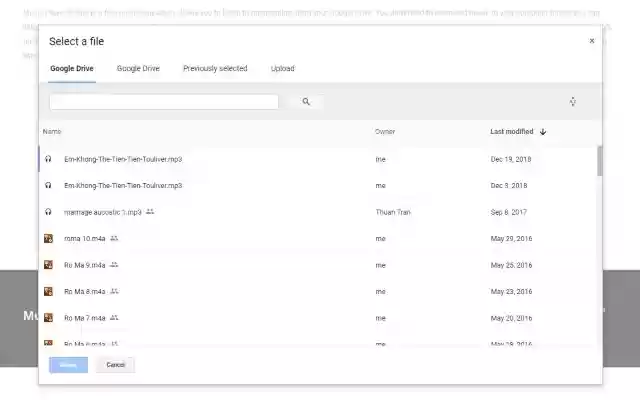Click owner "me" in Ro Ma 8.m4a row
640x400 pixels.
click(x=380, y=292)
